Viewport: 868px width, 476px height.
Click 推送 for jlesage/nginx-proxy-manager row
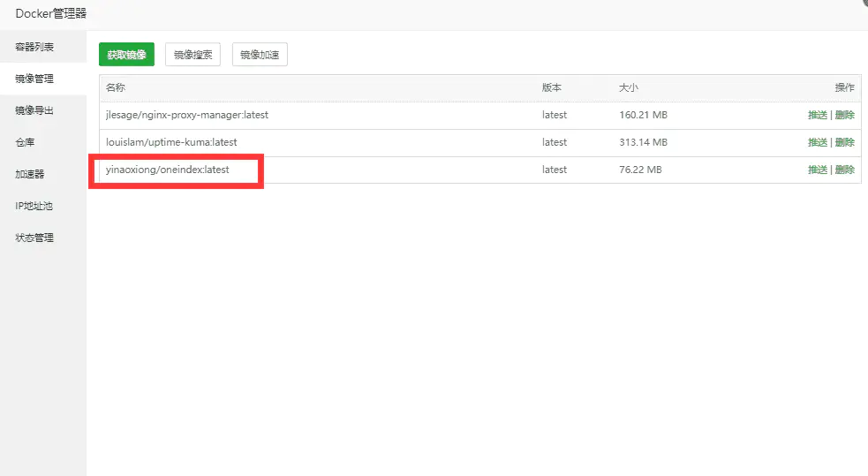click(818, 115)
